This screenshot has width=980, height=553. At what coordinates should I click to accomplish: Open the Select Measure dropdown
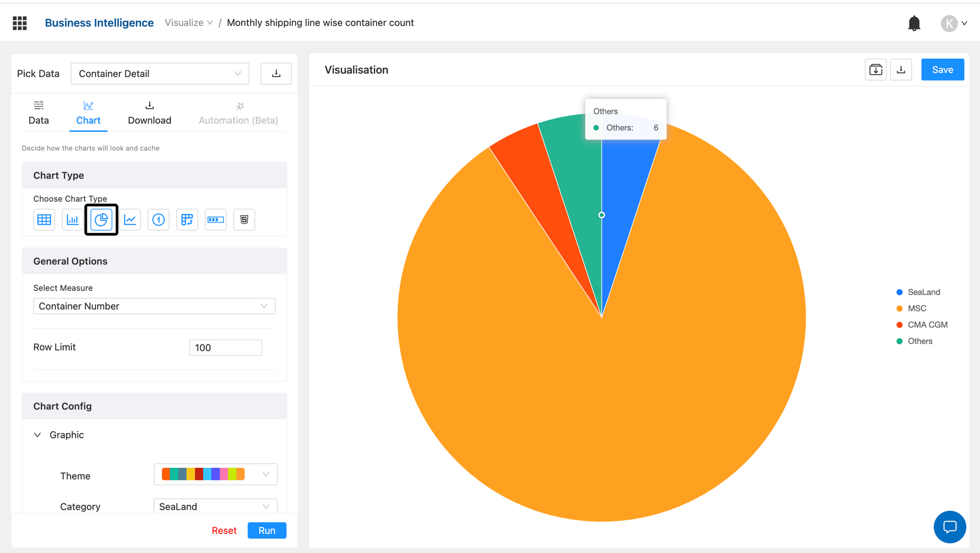[x=154, y=306]
